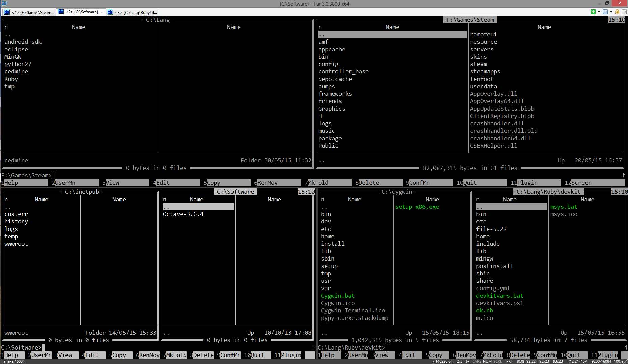The image size is (628, 364).
Task: Click 8Delete in the top Steam pane keybar
Action: click(379, 183)
